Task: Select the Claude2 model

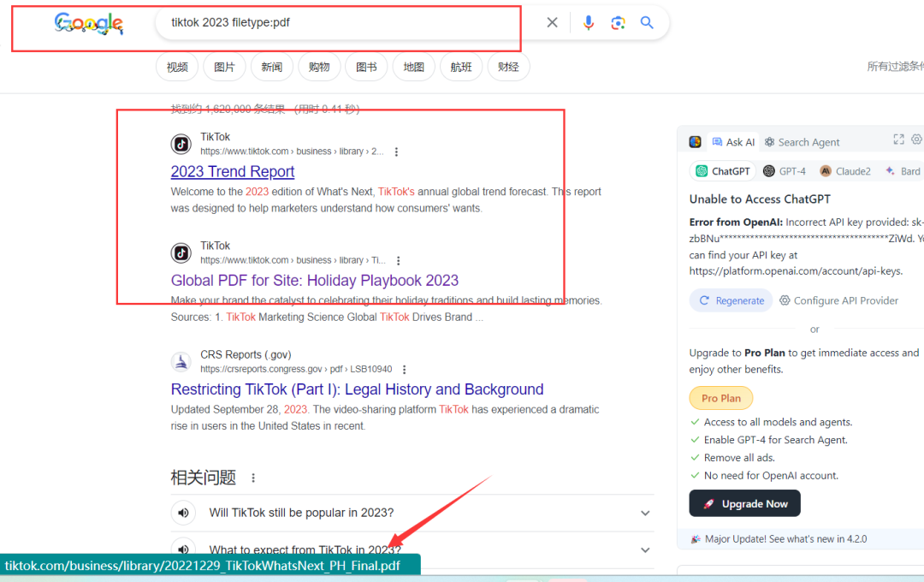Action: pyautogui.click(x=845, y=171)
